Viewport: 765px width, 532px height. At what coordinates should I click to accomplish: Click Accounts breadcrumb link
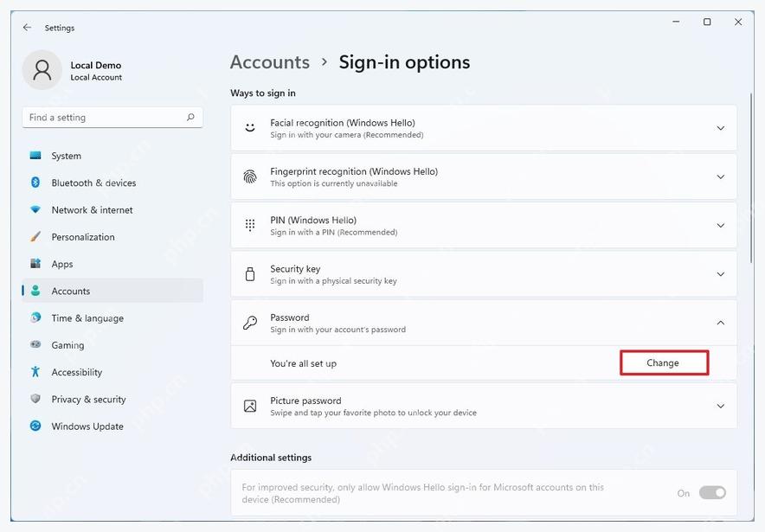270,62
